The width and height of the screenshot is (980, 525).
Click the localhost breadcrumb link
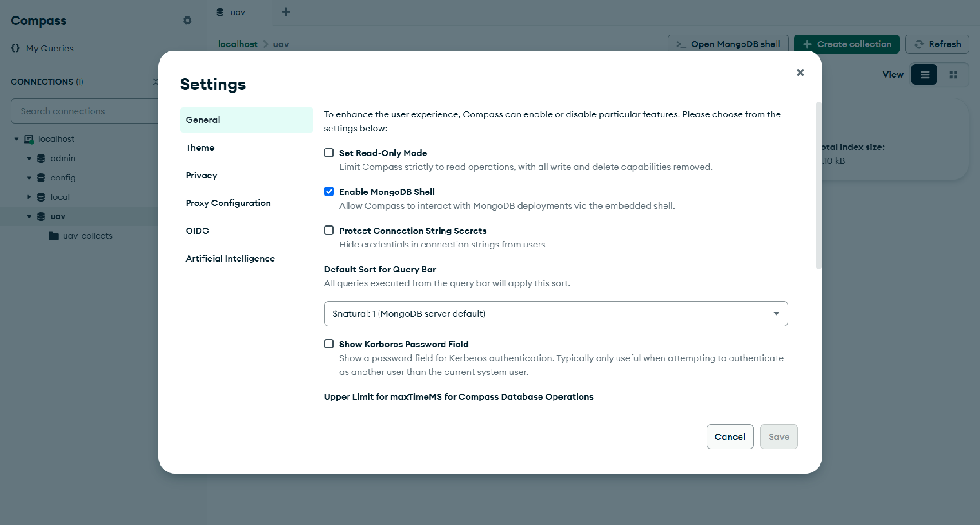tap(238, 44)
